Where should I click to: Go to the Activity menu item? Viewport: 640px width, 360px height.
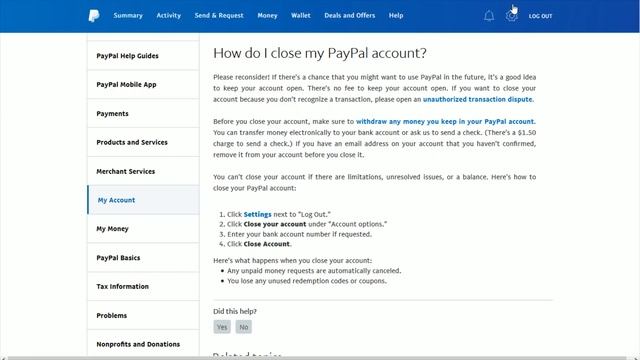168,16
